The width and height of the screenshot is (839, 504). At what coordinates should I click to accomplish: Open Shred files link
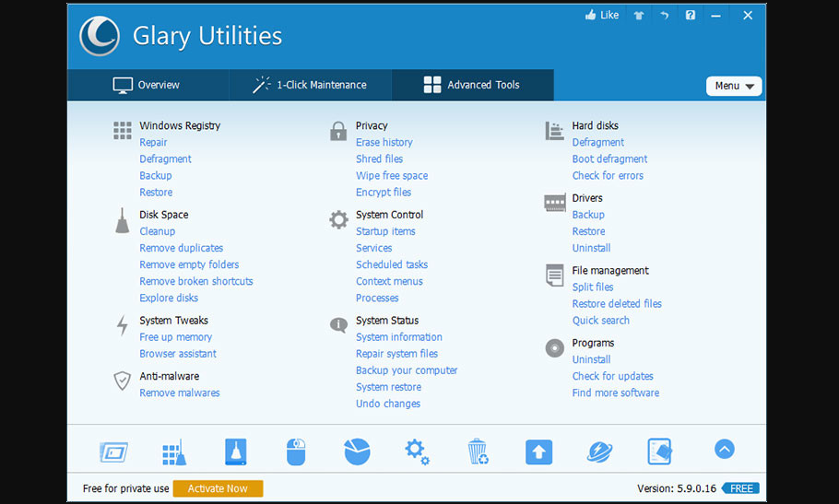pyautogui.click(x=379, y=158)
